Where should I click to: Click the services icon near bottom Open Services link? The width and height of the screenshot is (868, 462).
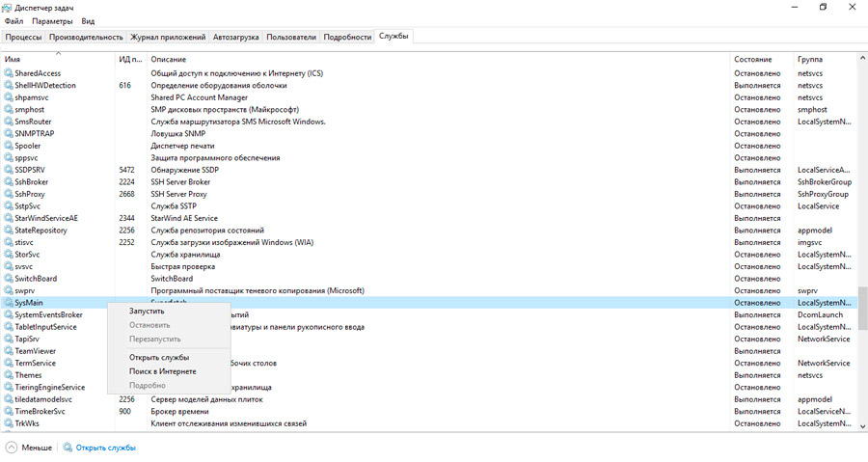(x=68, y=448)
